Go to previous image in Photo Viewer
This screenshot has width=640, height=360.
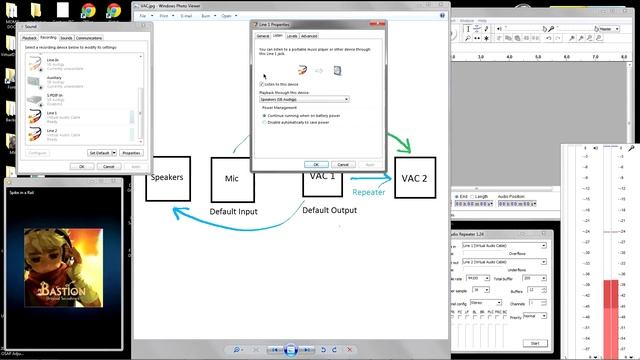275,350
